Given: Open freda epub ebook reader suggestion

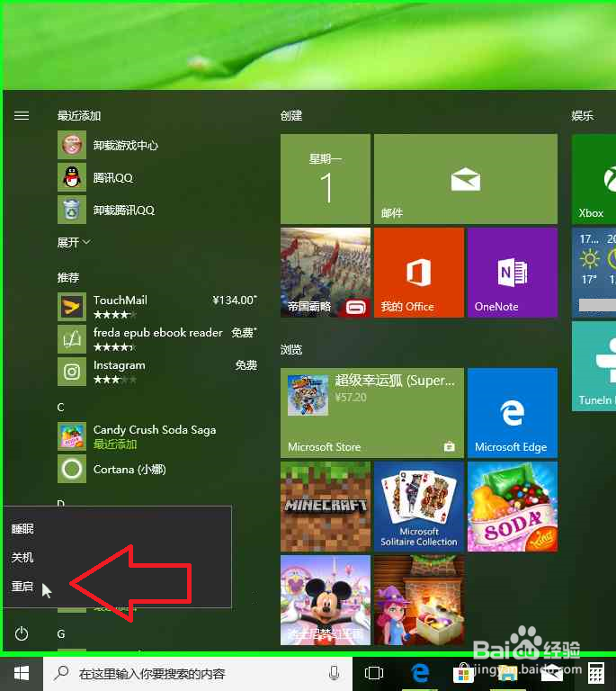Looking at the screenshot, I should pos(157,339).
